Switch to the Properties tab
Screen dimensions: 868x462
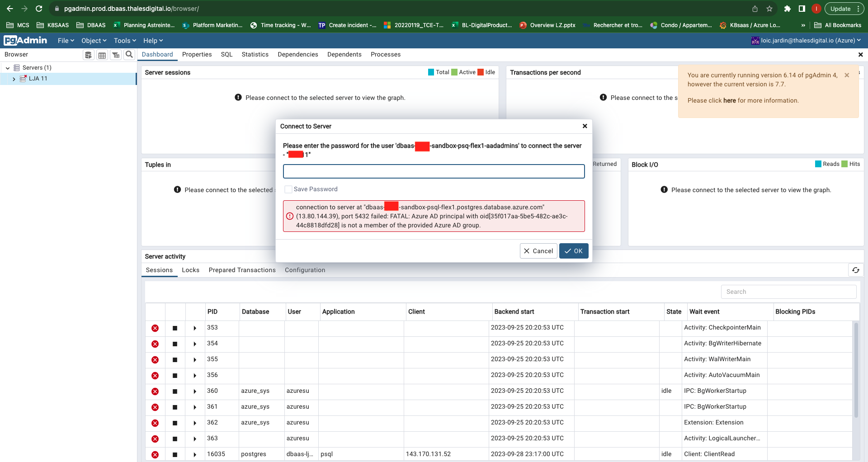[197, 54]
